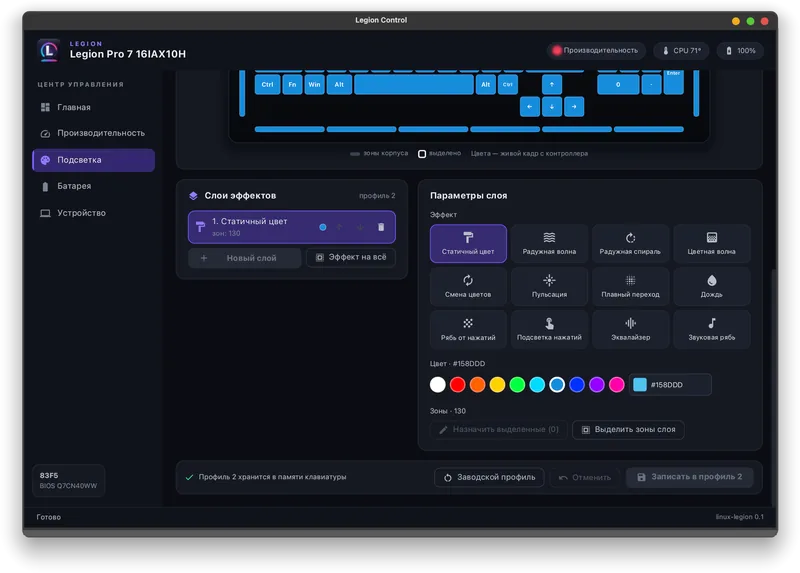Click the Legion logo in the header
This screenshot has height=573, width=800.
click(49, 51)
